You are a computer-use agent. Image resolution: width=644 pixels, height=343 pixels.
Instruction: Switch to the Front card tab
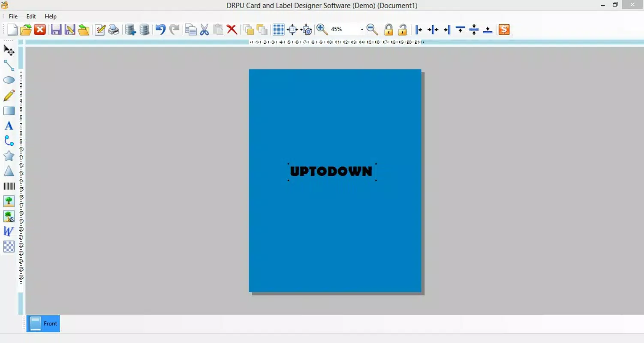click(x=43, y=324)
